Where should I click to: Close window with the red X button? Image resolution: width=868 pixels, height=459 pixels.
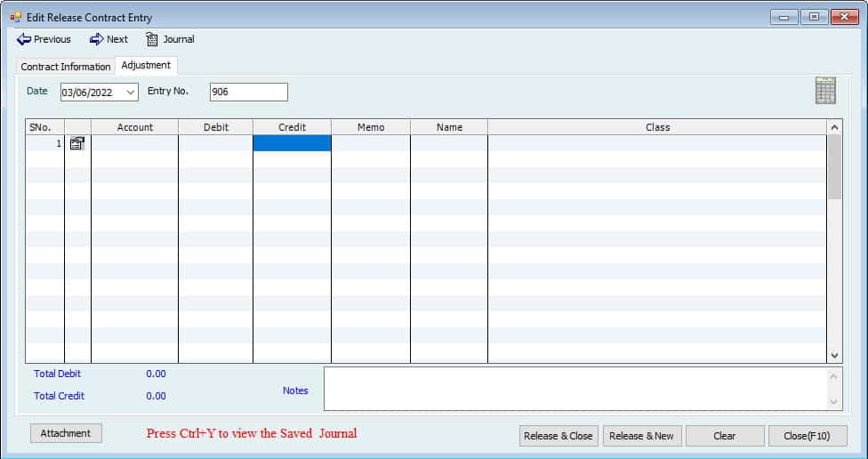(x=845, y=17)
